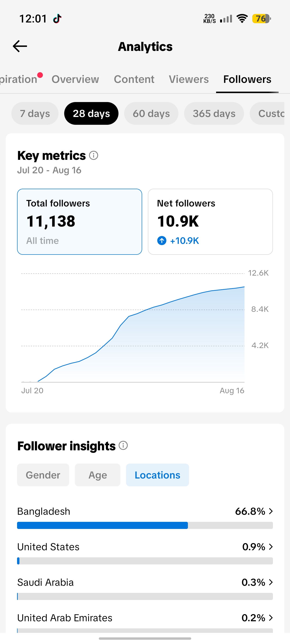Tap the back arrow icon
The width and height of the screenshot is (290, 644).
click(20, 46)
